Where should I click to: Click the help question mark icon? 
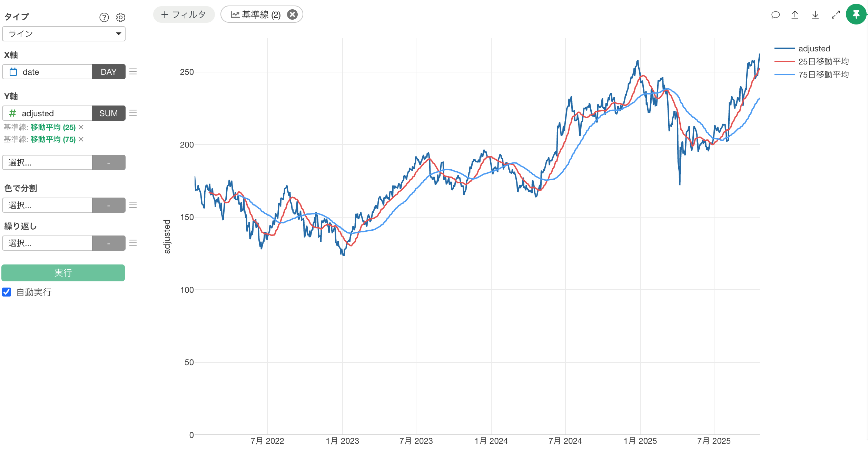(x=104, y=17)
